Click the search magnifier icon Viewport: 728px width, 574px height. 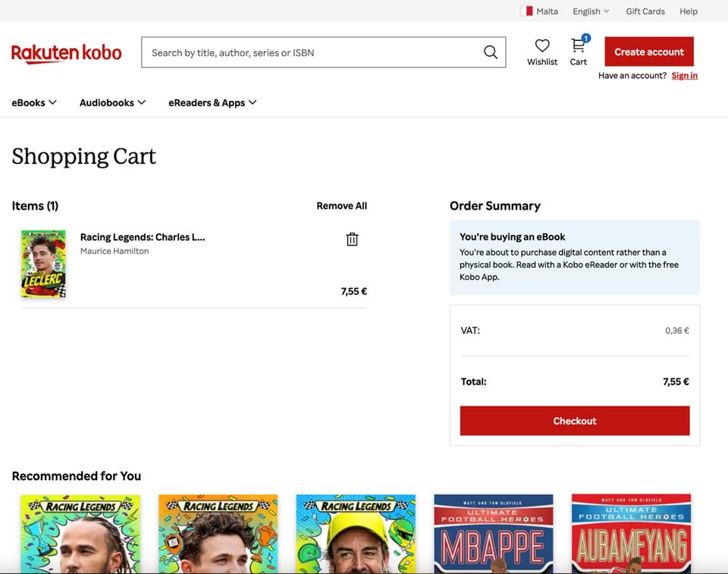[491, 52]
